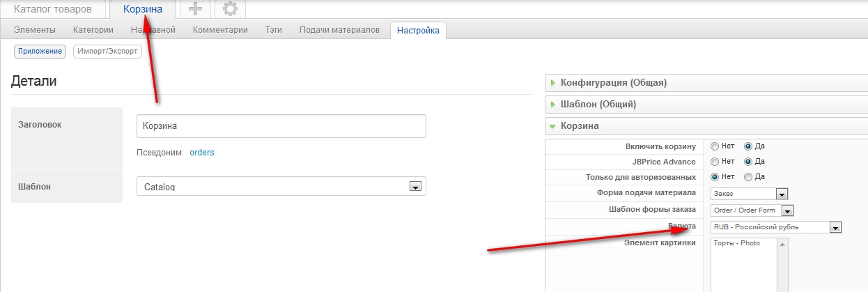Select Торты - Photo in image element list
Viewport: 868px width, 292px height.
737,243
